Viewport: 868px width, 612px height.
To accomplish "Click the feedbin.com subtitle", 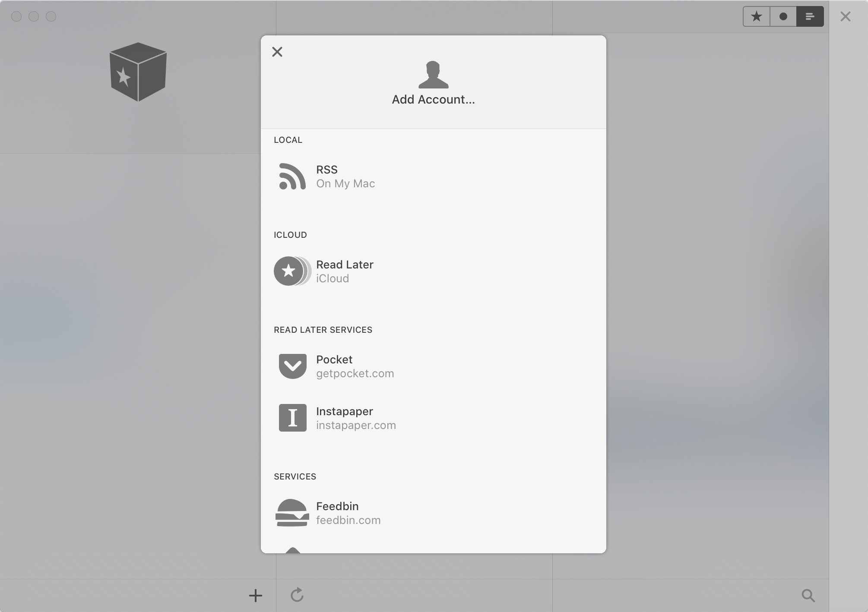I will point(348,520).
